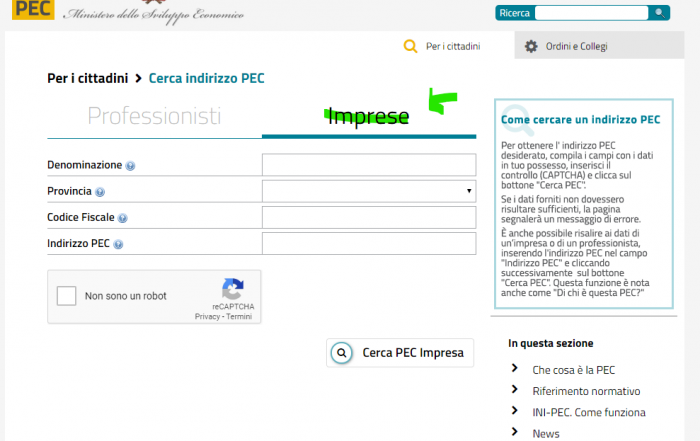Open the INI-PEC. Come funziona link
This screenshot has height=441, width=700.
(589, 412)
